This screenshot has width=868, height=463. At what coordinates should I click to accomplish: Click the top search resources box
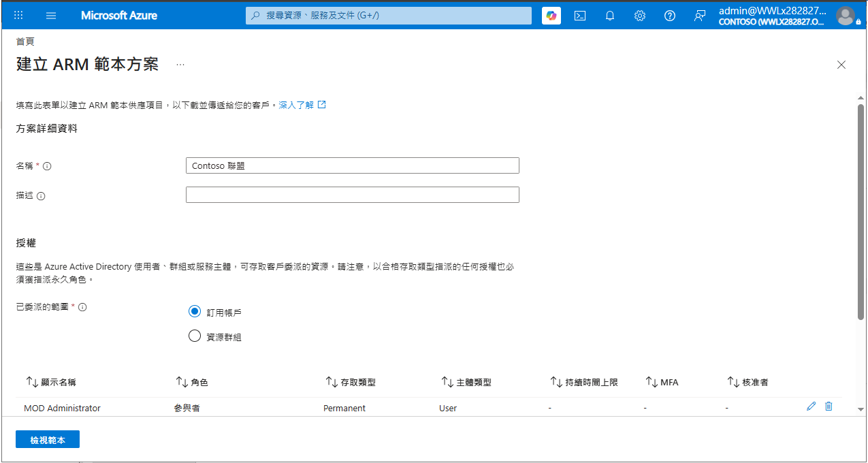click(x=389, y=16)
